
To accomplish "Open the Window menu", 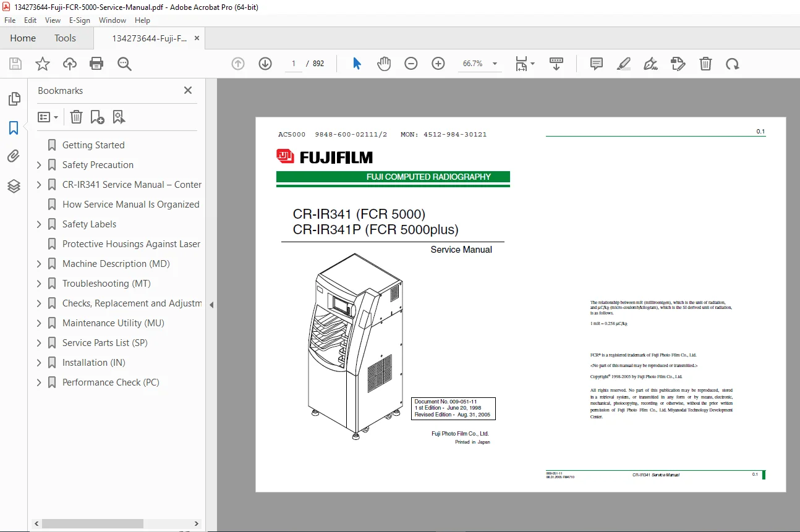I will click(113, 20).
